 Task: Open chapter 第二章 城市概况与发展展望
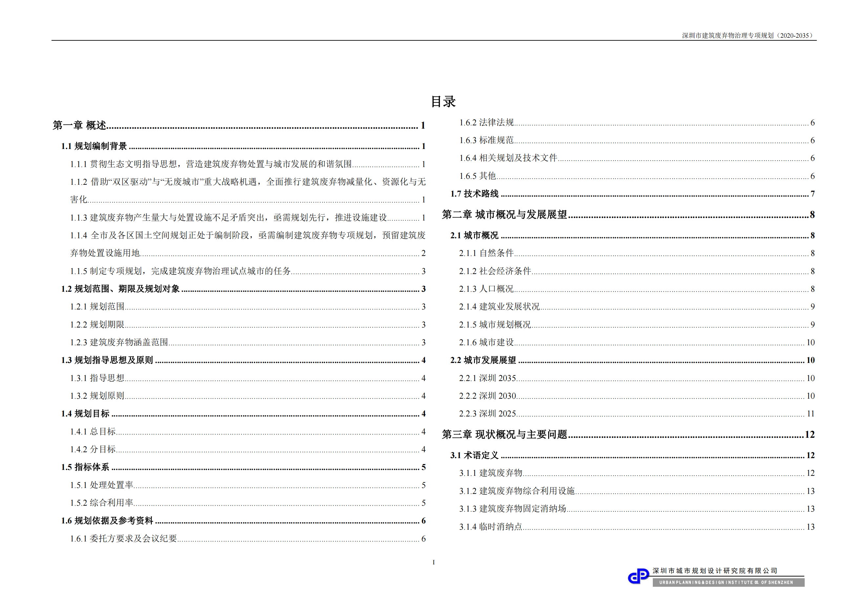[x=628, y=214]
